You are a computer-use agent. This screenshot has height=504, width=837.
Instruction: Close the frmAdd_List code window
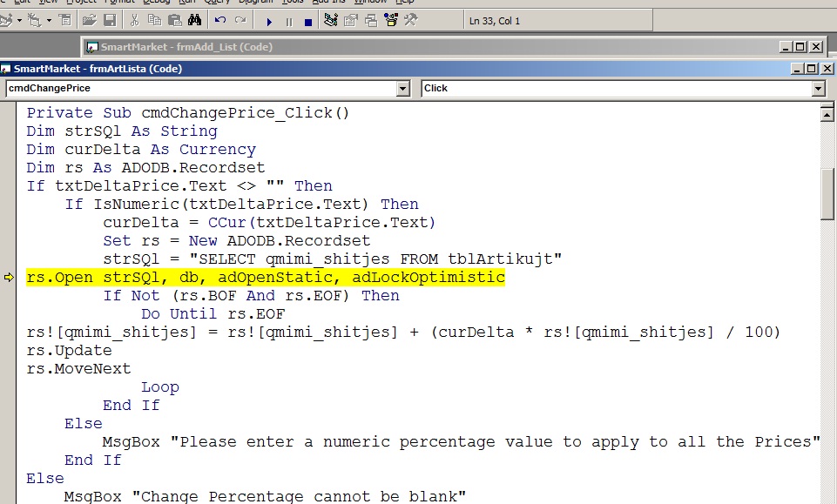pyautogui.click(x=816, y=47)
